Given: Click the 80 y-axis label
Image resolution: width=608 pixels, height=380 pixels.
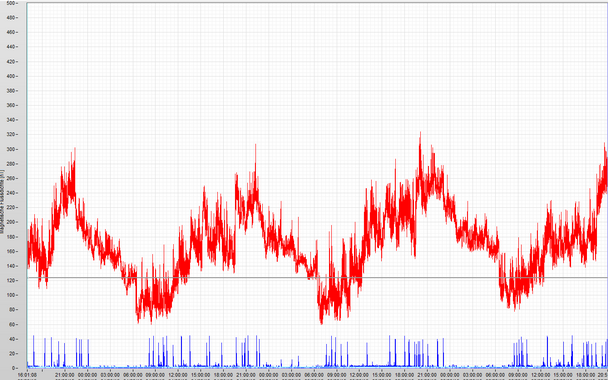Looking at the screenshot, I should pyautogui.click(x=12, y=310).
